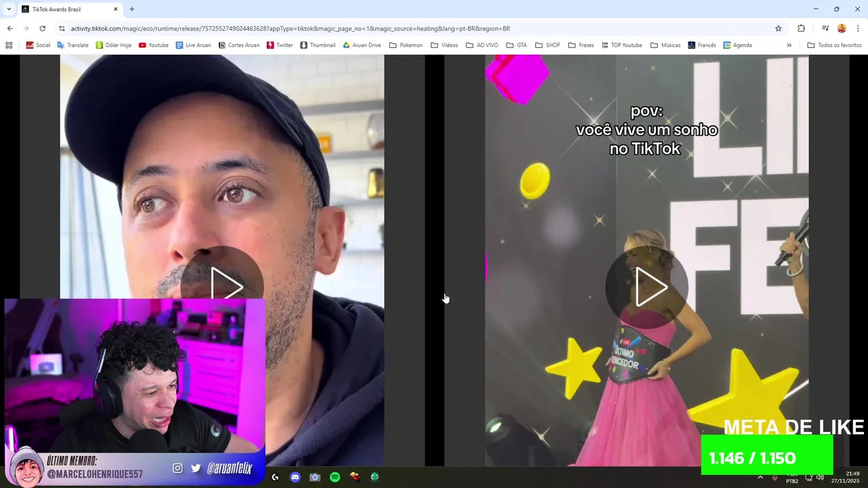Click the META DE LIKE label
Viewport: 868px width, 488px height.
click(x=793, y=427)
